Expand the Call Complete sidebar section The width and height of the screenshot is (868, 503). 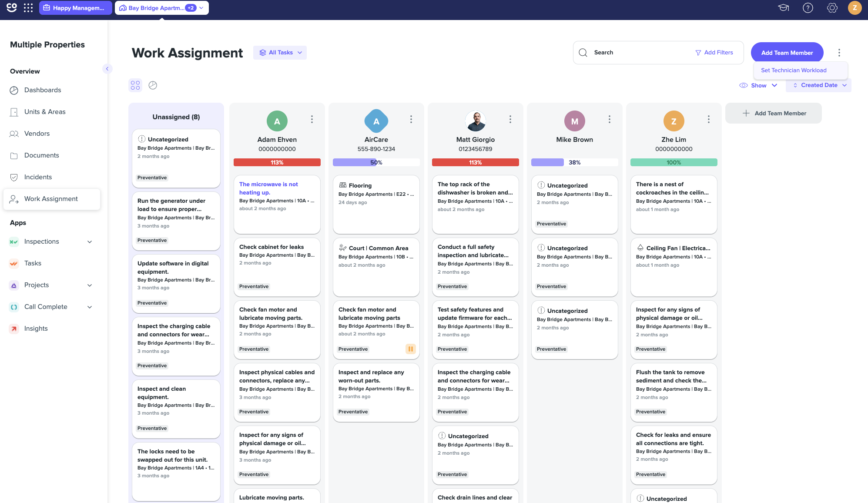click(90, 307)
